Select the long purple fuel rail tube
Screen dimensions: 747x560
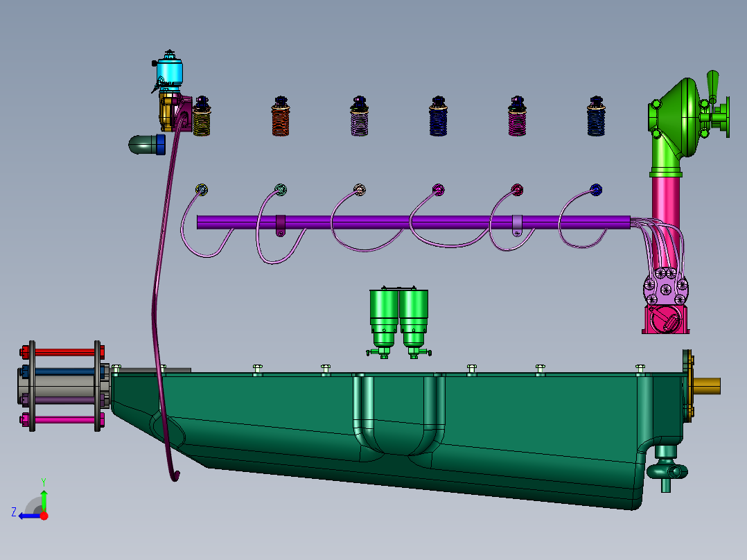(414, 222)
